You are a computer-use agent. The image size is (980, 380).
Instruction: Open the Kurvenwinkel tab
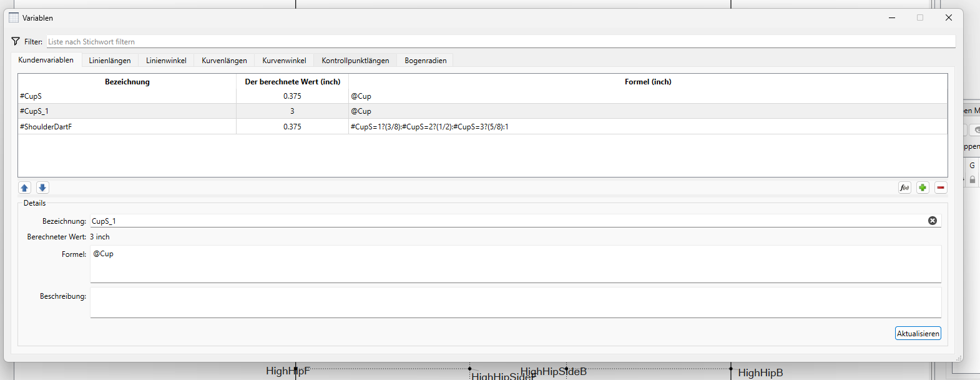[x=284, y=61]
